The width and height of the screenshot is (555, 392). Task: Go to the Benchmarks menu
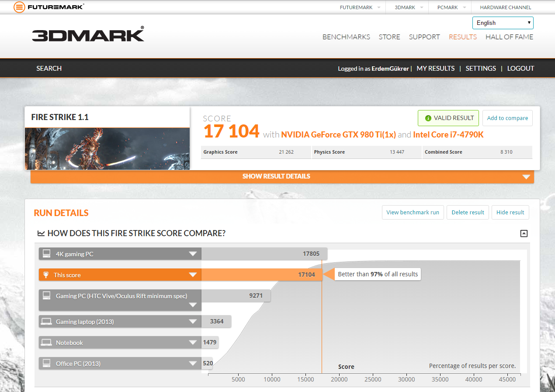tap(346, 37)
